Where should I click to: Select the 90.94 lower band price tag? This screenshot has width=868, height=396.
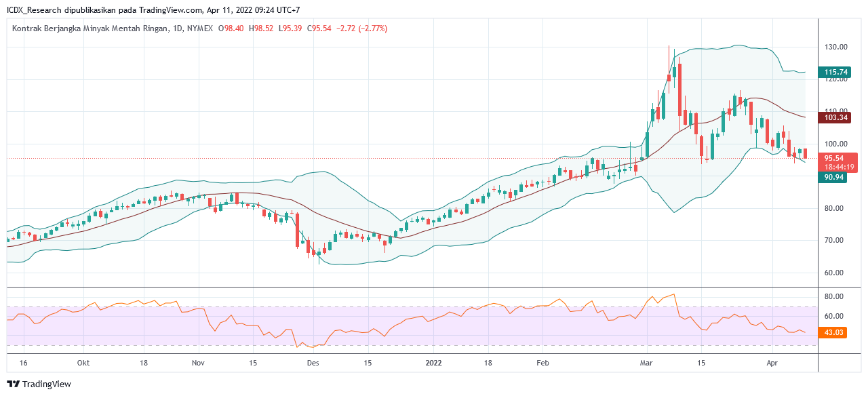(833, 177)
